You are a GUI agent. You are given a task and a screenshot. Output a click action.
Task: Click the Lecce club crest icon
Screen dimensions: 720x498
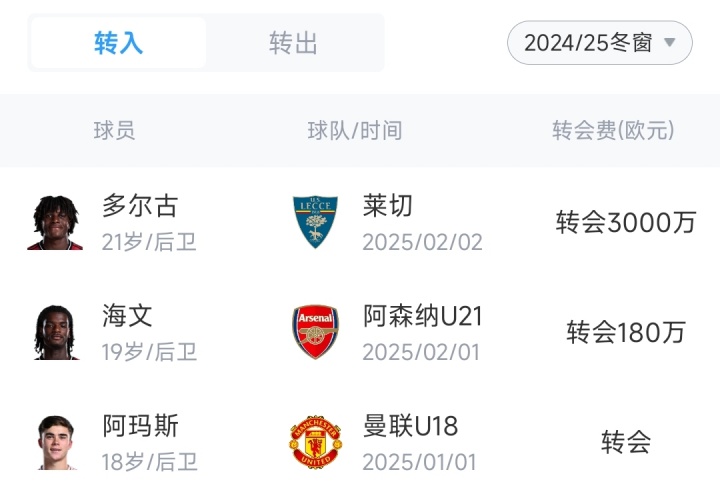[x=315, y=222]
